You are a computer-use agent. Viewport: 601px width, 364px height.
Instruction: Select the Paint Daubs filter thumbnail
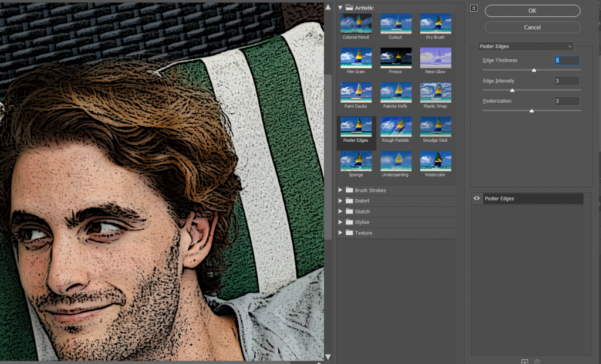(x=356, y=92)
